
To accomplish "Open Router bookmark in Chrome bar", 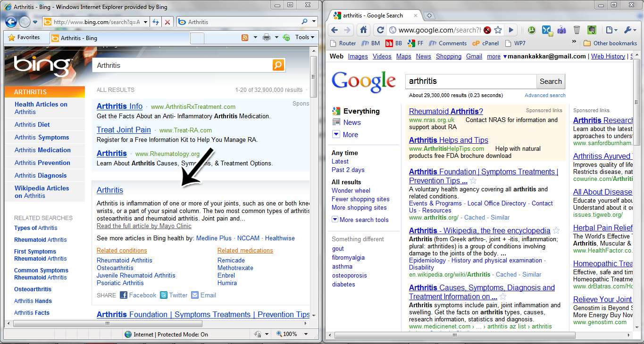I will tap(343, 43).
